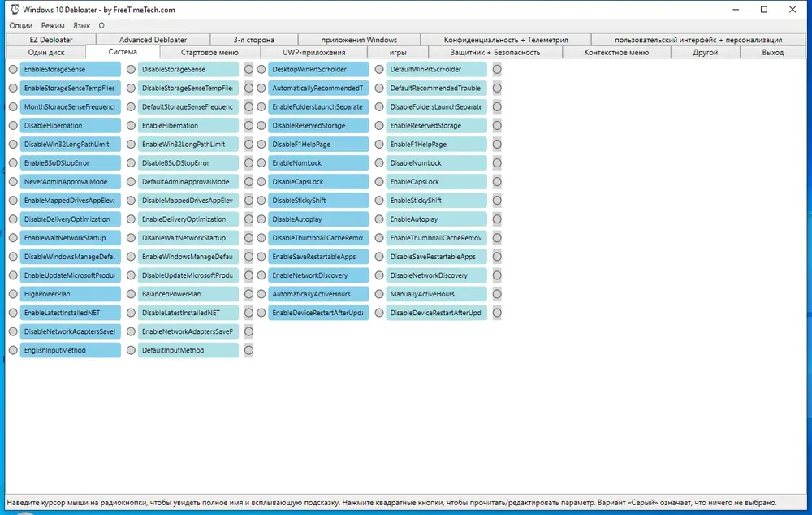Select DisableDeliveryOptimization radio
Screen dimensions: 812x515
(x=13, y=219)
